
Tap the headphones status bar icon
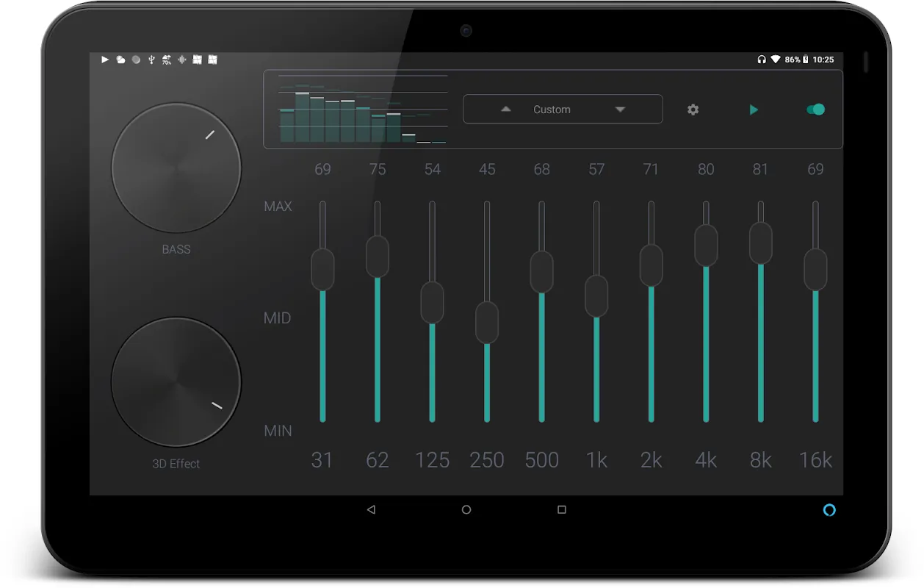[760, 60]
